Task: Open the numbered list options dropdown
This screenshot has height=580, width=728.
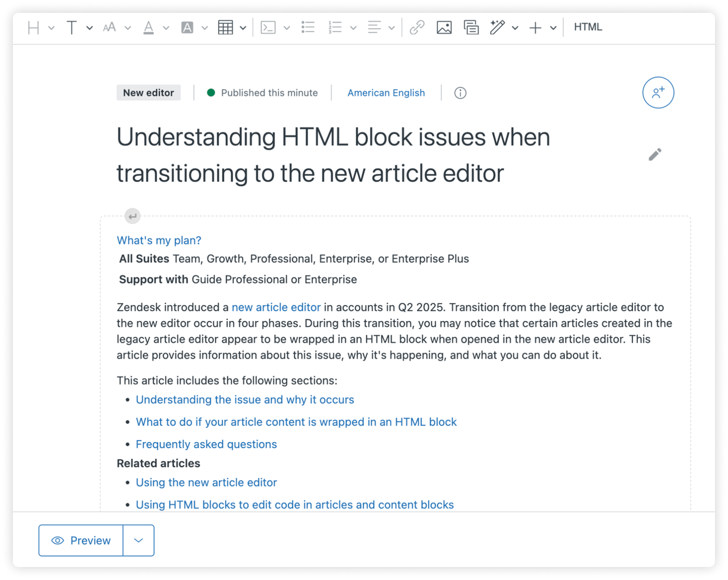Action: [353, 28]
